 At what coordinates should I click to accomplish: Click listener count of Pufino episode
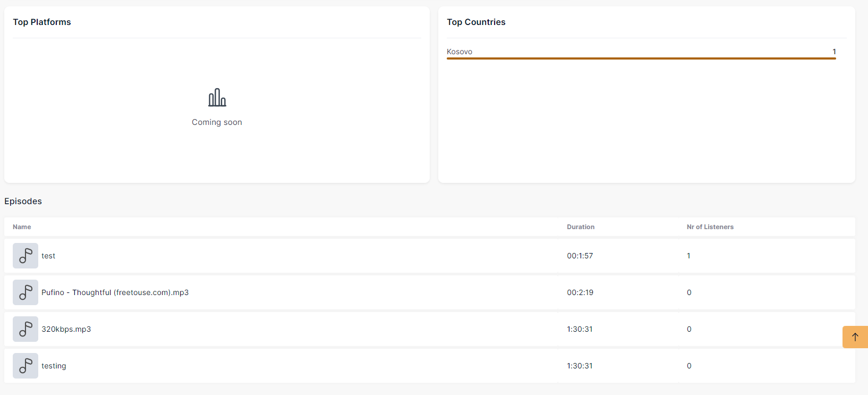(x=689, y=292)
